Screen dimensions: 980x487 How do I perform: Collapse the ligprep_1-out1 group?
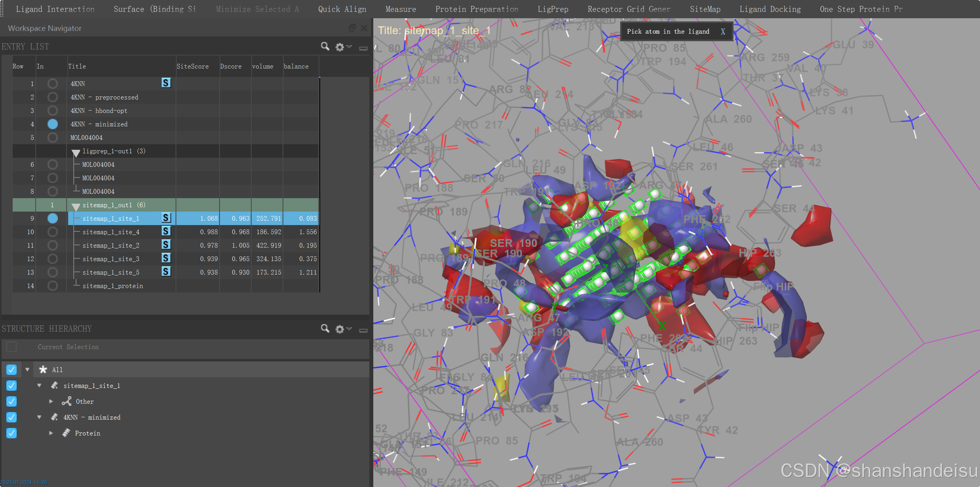tap(76, 152)
